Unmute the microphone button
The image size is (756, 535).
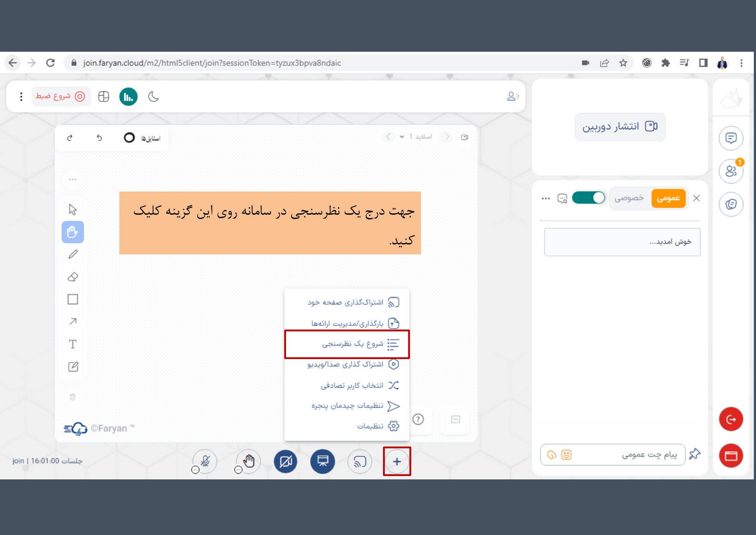[205, 461]
